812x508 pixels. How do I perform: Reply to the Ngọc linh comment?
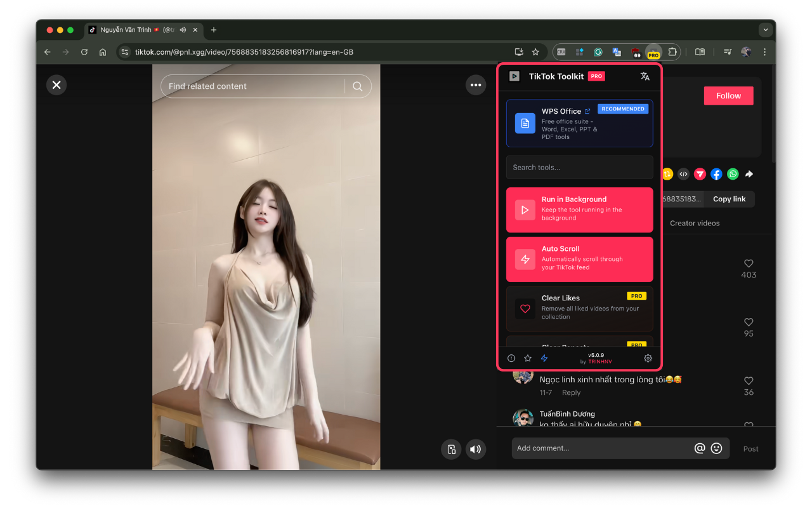tap(571, 393)
